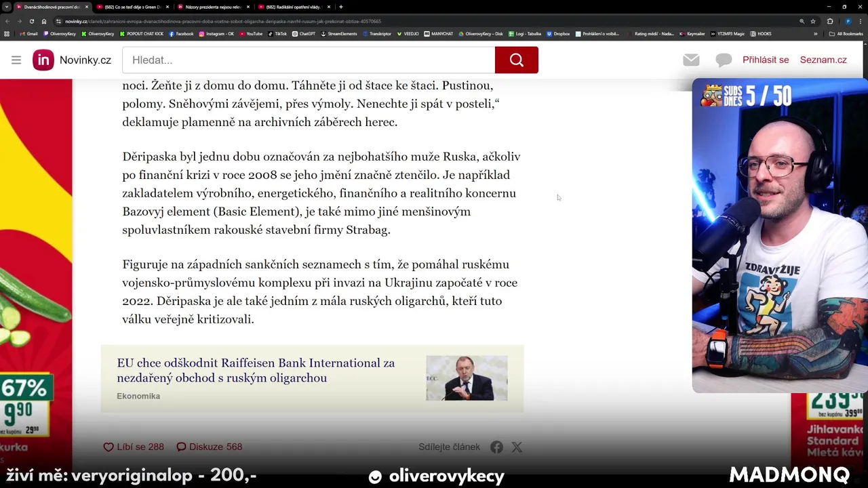
Task: Like the article via heart icon
Action: coord(108,447)
